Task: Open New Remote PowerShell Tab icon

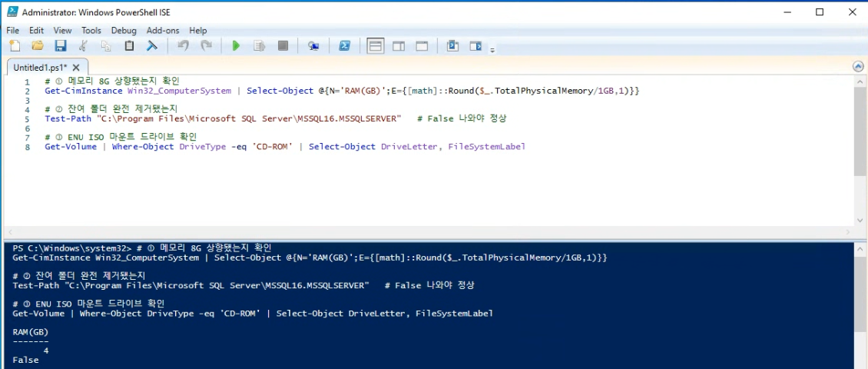Action: 313,46
